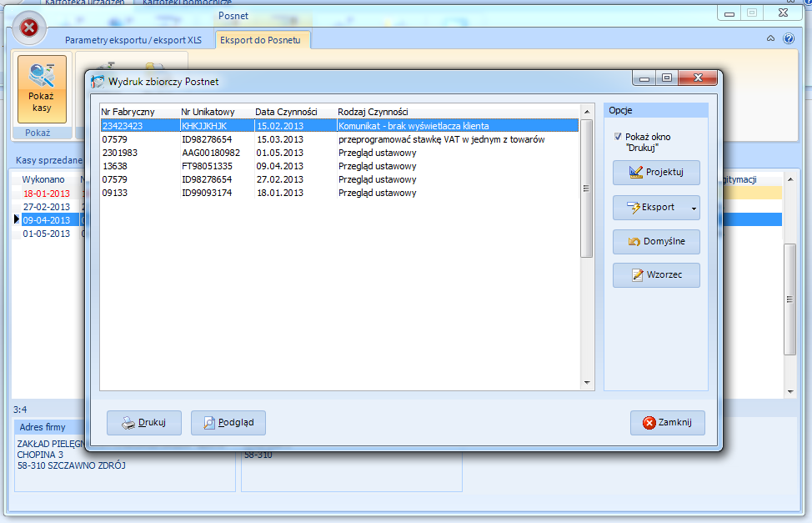812x523 pixels.
Task: Click the red X application button
Action: click(29, 28)
